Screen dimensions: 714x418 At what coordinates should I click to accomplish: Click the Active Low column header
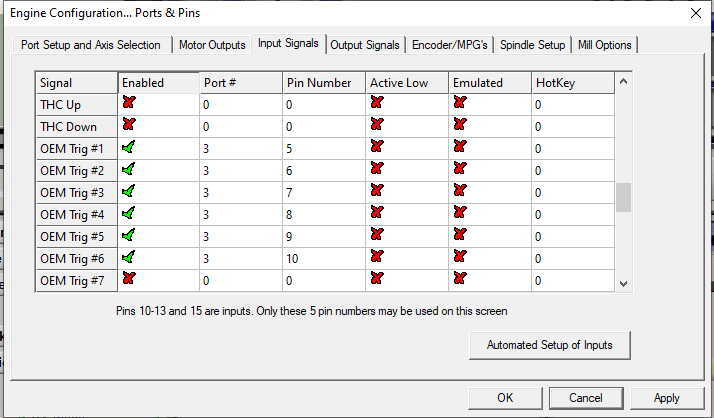[x=407, y=83]
